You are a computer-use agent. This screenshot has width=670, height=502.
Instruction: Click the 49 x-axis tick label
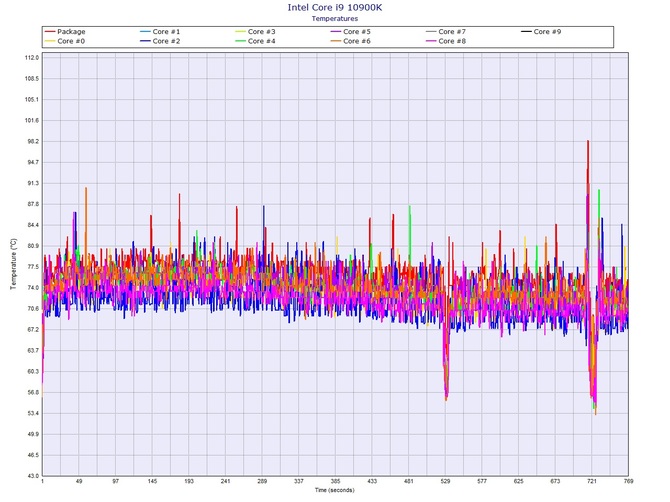(79, 481)
